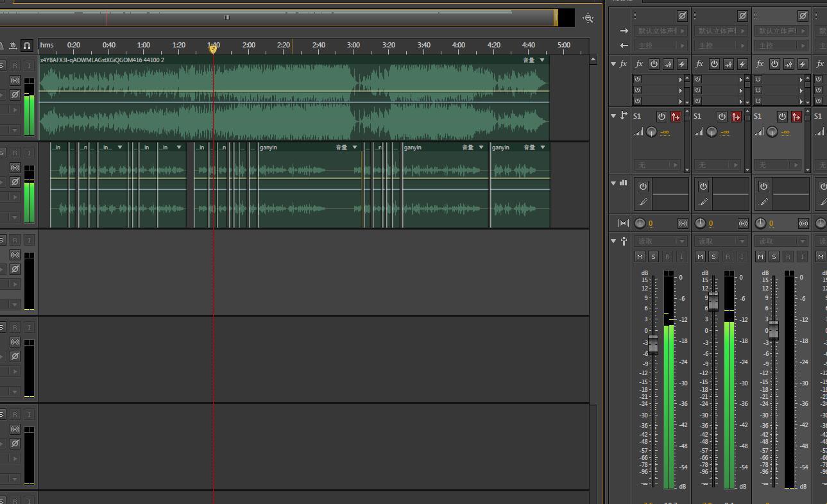Toggle pre/post fader effects on first mixer channel

(668, 64)
